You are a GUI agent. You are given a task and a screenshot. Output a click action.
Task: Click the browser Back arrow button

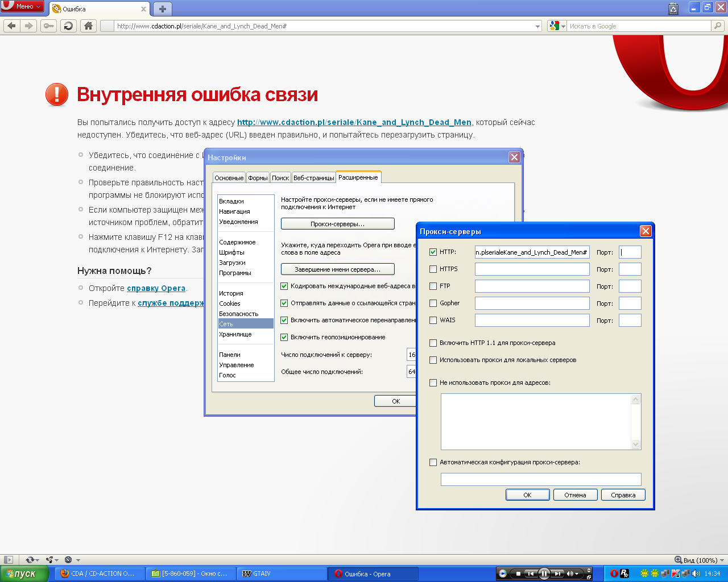11,26
